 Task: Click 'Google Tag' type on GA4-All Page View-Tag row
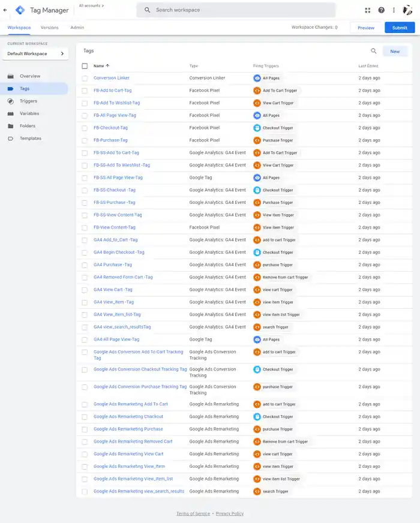[x=200, y=339]
